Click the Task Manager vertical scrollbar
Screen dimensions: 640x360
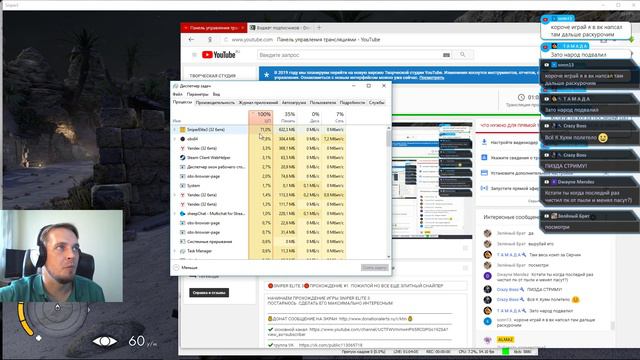[388, 192]
